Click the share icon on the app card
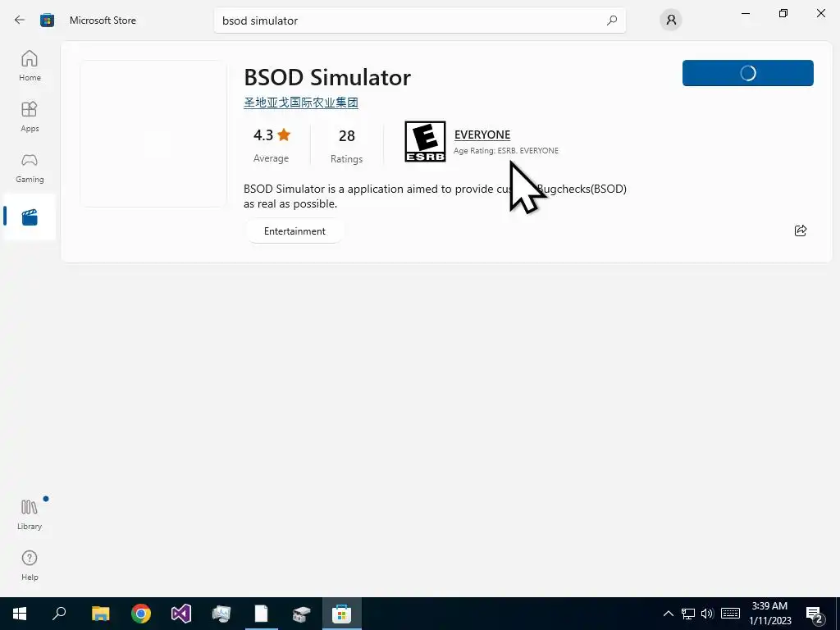 [801, 231]
